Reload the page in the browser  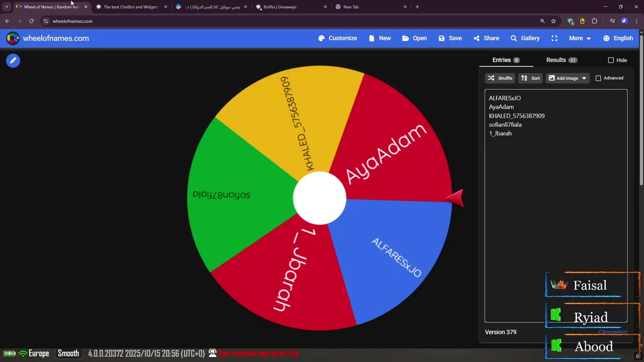pyautogui.click(x=31, y=21)
